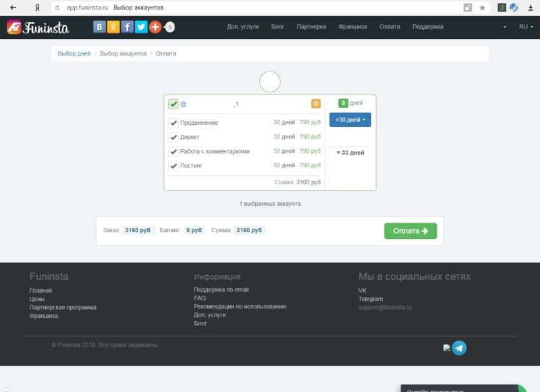Image resolution: width=540 pixels, height=392 pixels.
Task: Uncheck the Продвижение service checkbox
Action: click(x=173, y=123)
